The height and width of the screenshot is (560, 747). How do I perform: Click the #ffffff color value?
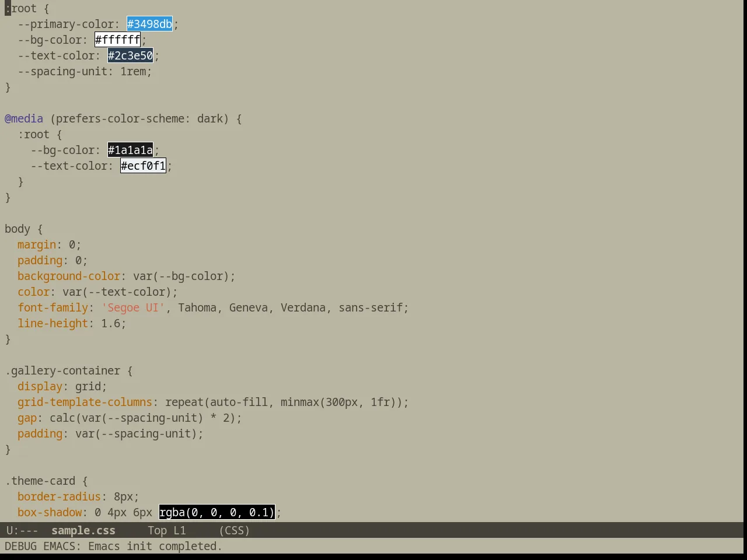click(x=117, y=40)
